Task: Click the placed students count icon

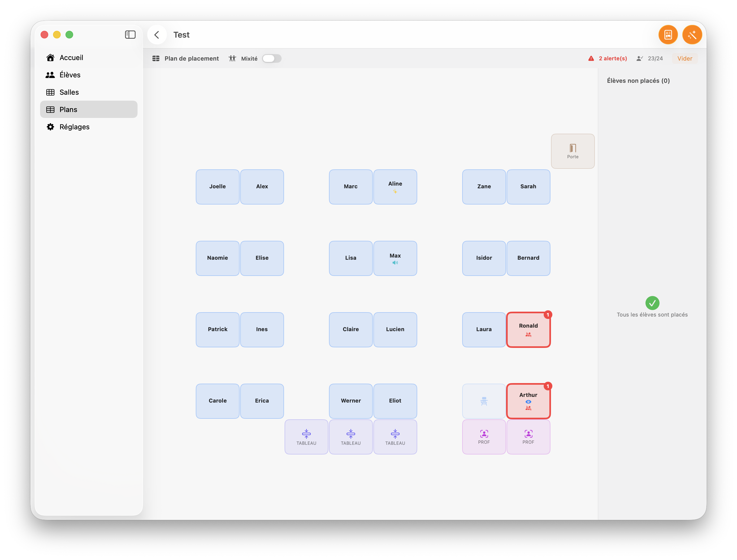Action: pyautogui.click(x=640, y=58)
